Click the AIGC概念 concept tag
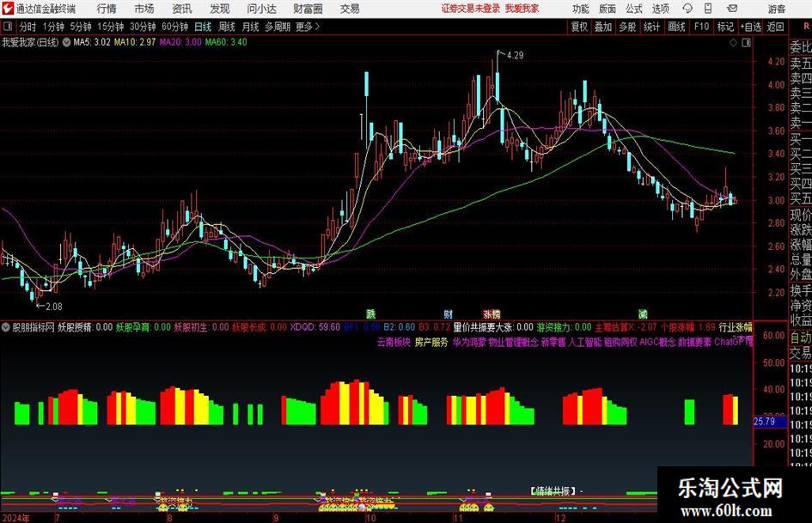Image resolution: width=812 pixels, height=523 pixels. [657, 343]
